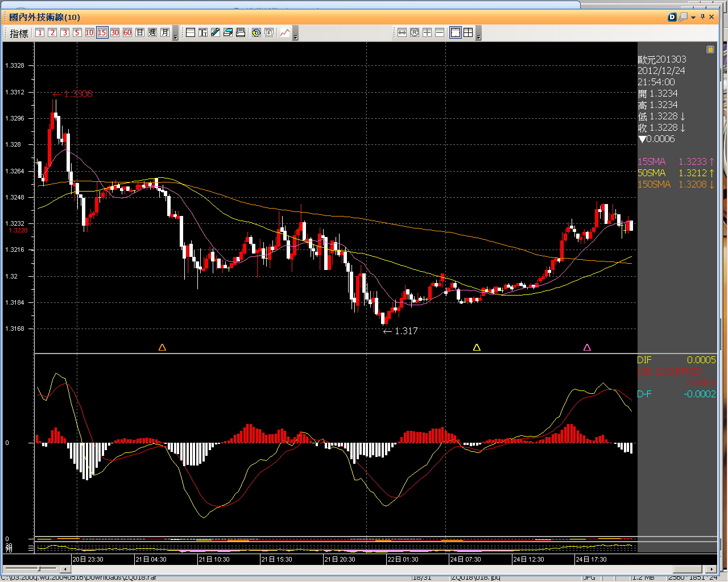
Task: Select the text annotation tool
Action: tap(203, 33)
